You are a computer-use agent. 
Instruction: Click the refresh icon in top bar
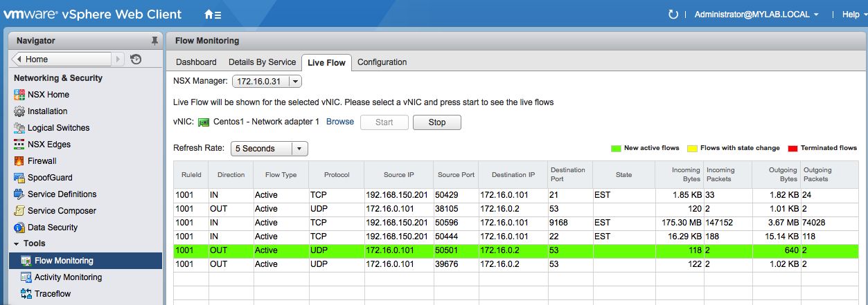click(673, 15)
